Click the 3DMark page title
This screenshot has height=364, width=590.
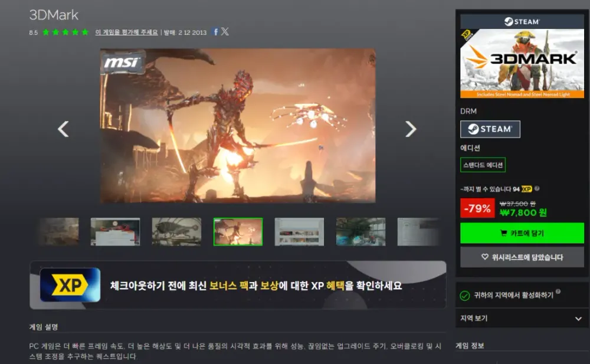pos(54,15)
